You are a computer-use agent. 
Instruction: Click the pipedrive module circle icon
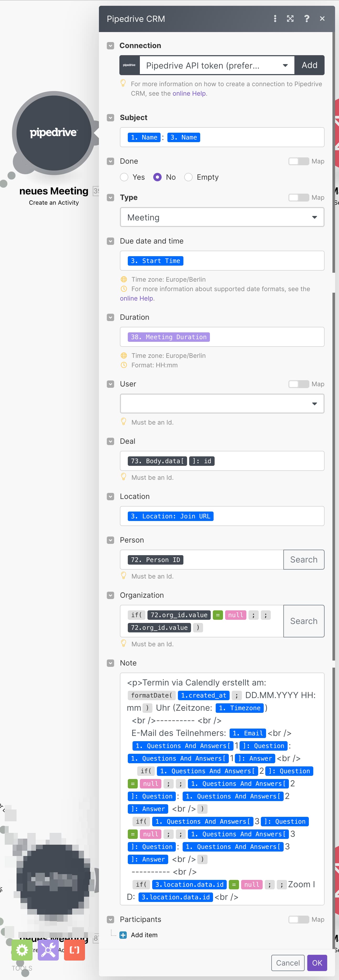pos(54,133)
